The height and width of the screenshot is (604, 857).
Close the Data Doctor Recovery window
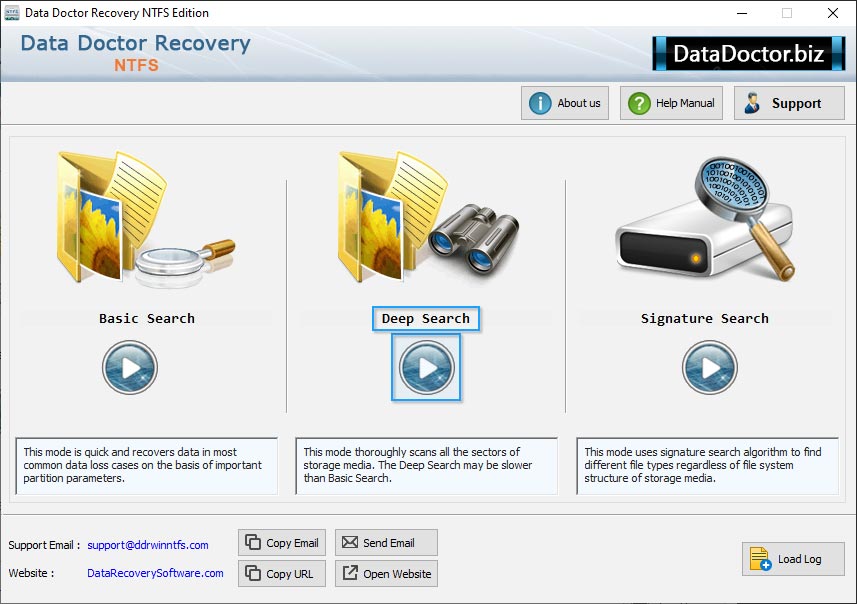click(832, 13)
